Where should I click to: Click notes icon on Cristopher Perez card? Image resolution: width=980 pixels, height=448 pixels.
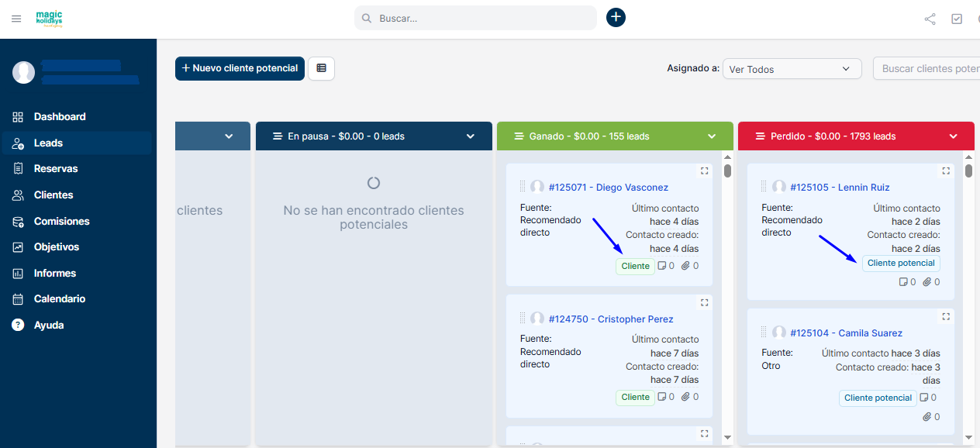pyautogui.click(x=662, y=397)
